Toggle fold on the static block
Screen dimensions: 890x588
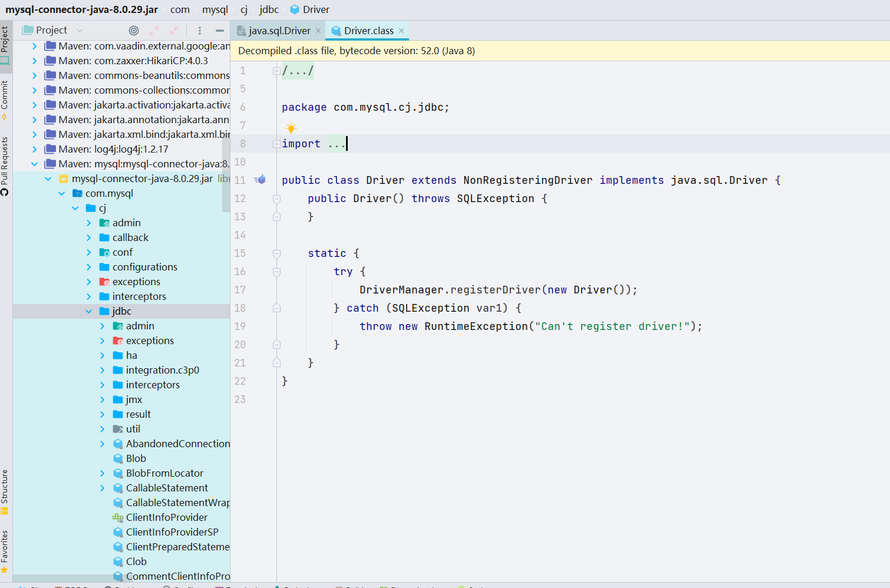pyautogui.click(x=276, y=253)
